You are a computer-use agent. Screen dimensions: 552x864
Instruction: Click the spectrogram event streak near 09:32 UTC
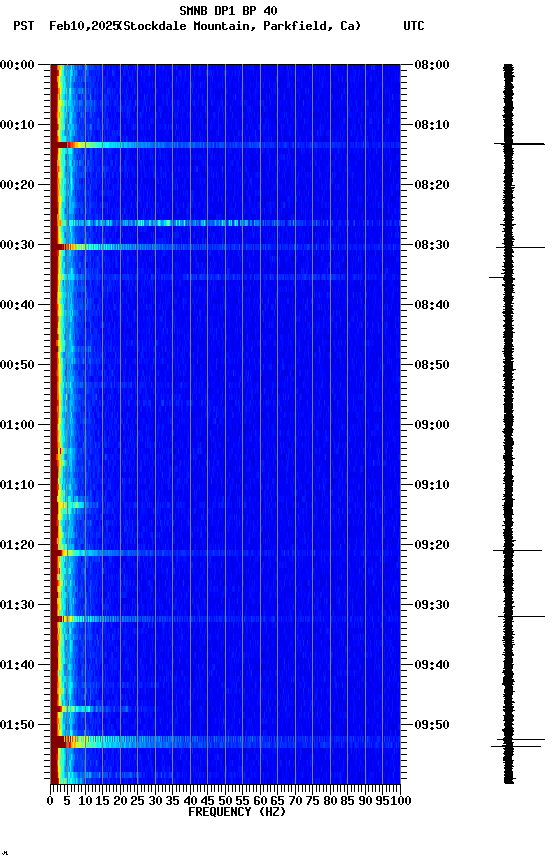225,619
